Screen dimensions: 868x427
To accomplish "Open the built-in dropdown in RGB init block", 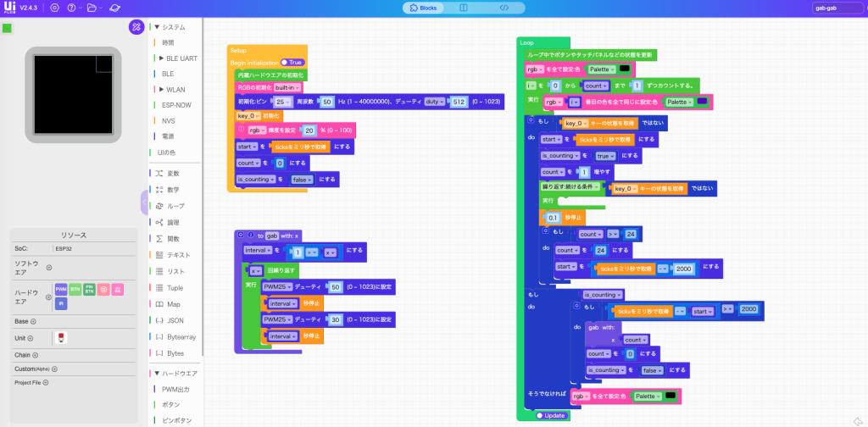I will 287,87.
